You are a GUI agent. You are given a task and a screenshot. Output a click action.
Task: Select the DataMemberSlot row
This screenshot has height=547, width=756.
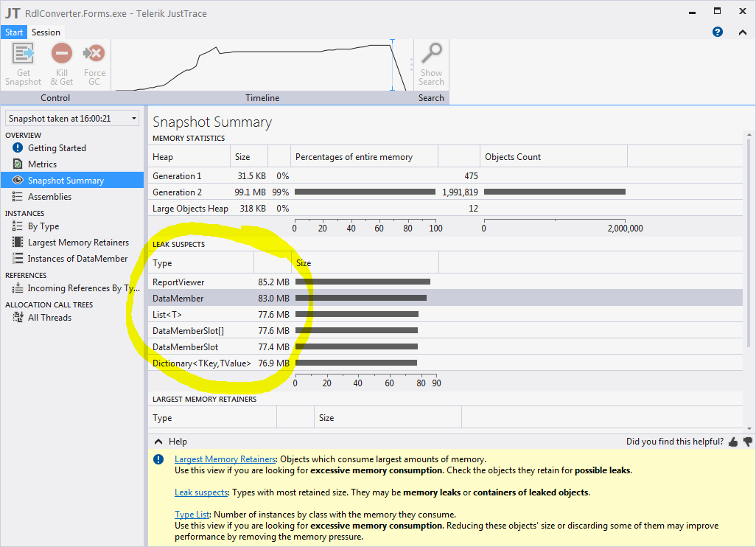tap(446, 346)
